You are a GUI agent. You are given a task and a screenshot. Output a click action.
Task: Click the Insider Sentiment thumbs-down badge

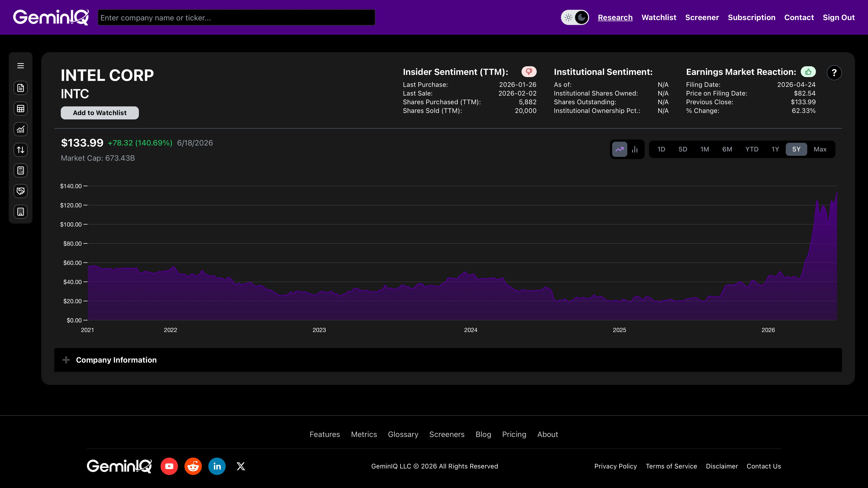(529, 71)
